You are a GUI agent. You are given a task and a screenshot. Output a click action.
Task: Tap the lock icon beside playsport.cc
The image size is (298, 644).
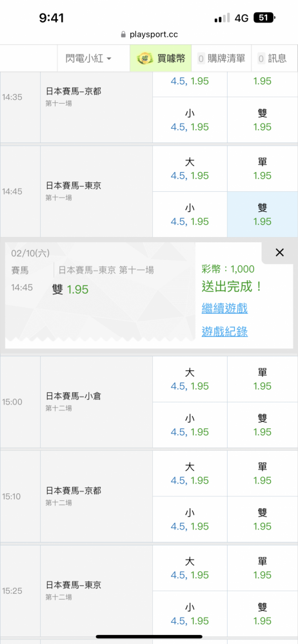123,35
